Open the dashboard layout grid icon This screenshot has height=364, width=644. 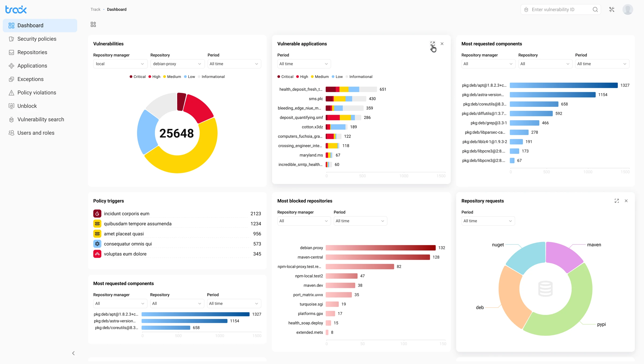[93, 24]
